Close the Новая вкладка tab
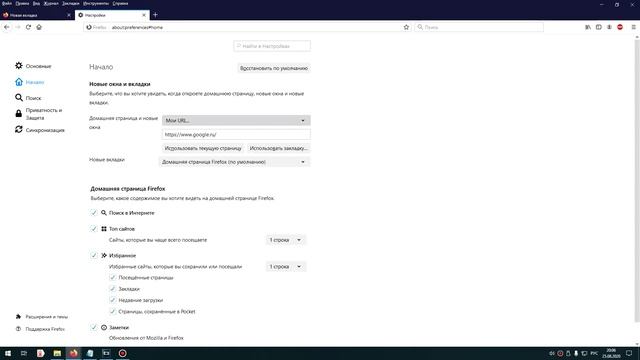This screenshot has height=360, width=640. tap(69, 15)
